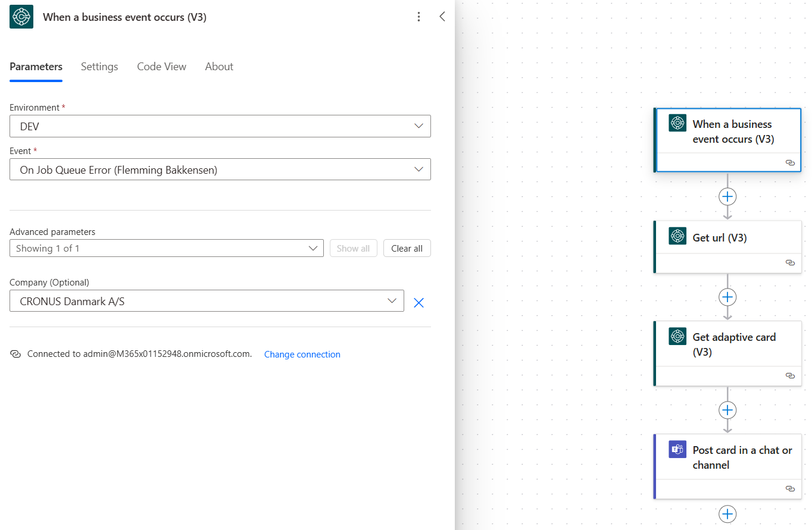
Task: Click connection icon on Get adaptive card
Action: pyautogui.click(x=790, y=375)
